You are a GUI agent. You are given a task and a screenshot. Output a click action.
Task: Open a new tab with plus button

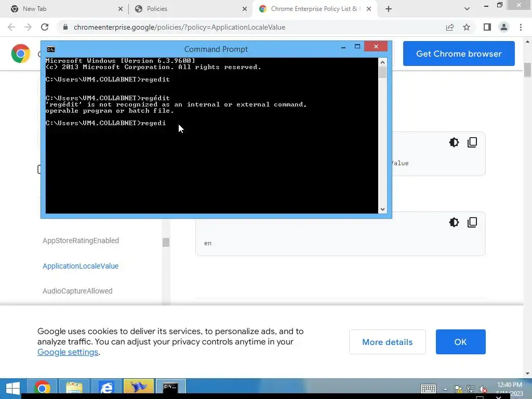[389, 9]
